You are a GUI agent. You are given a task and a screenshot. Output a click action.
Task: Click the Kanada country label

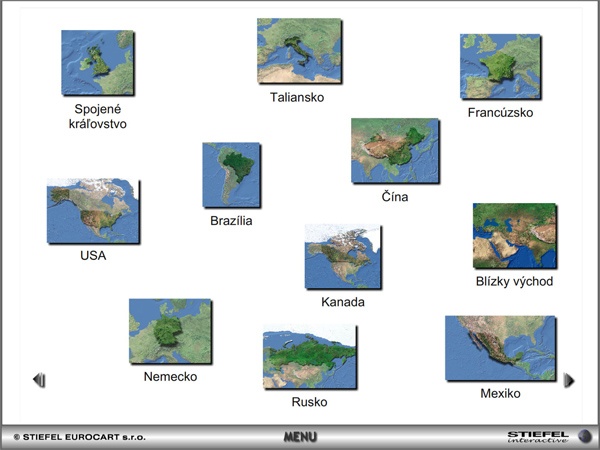click(342, 302)
